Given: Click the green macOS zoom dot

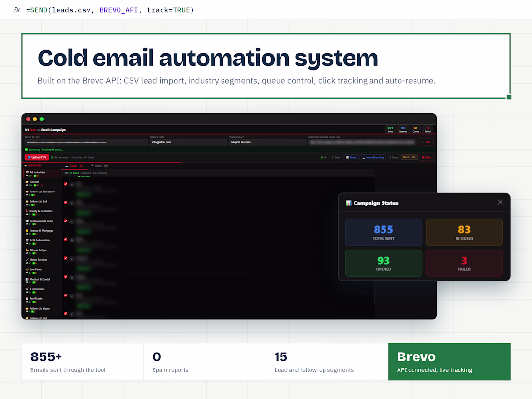Looking at the screenshot, I should 42,119.
